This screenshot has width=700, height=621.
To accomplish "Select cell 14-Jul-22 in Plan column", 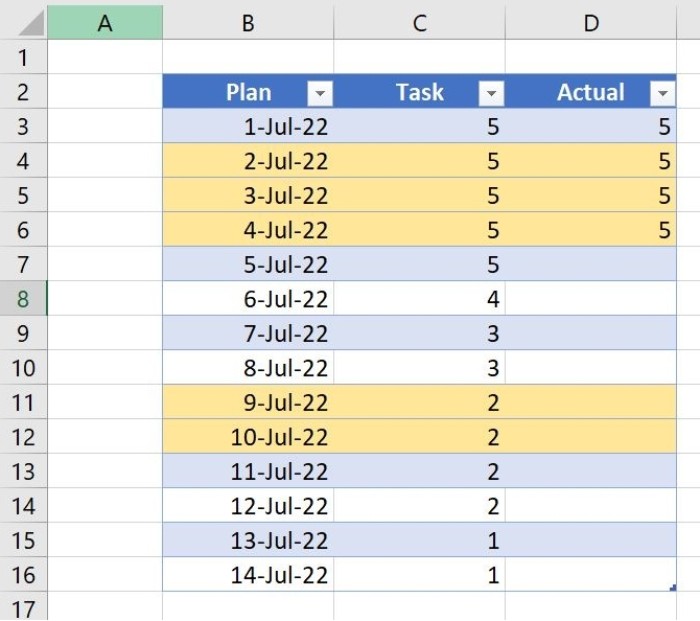I will pyautogui.click(x=248, y=575).
